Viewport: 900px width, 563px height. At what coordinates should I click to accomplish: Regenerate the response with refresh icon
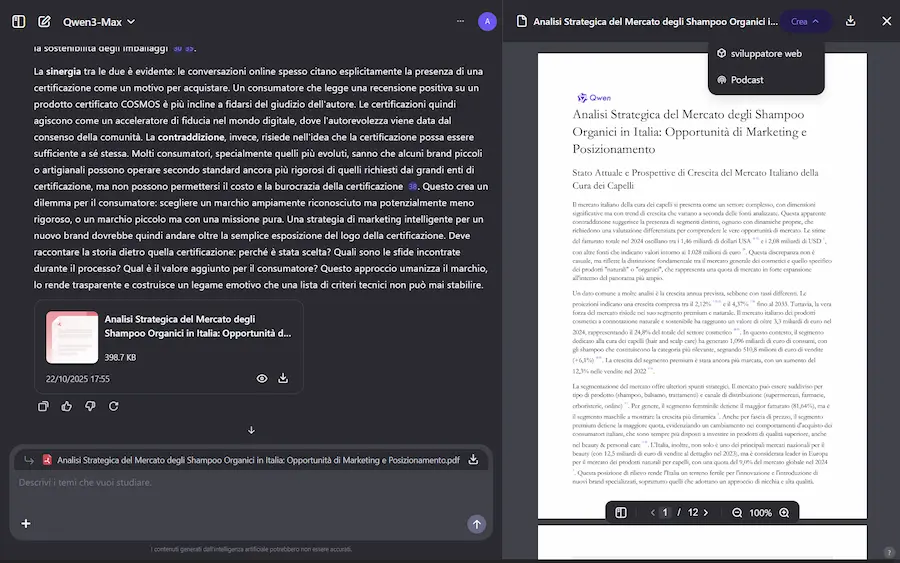tap(113, 406)
